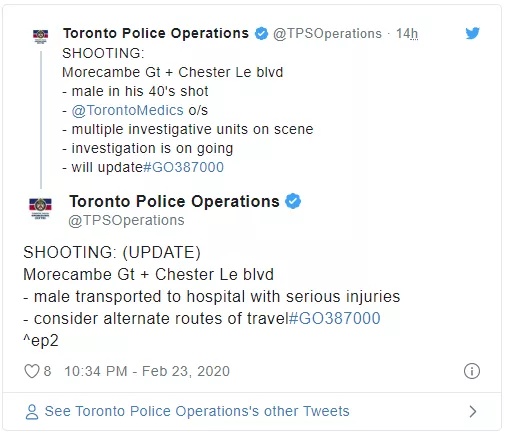Click hashtag #GO387000 in the update tweet
The width and height of the screenshot is (508, 437).
[334, 318]
